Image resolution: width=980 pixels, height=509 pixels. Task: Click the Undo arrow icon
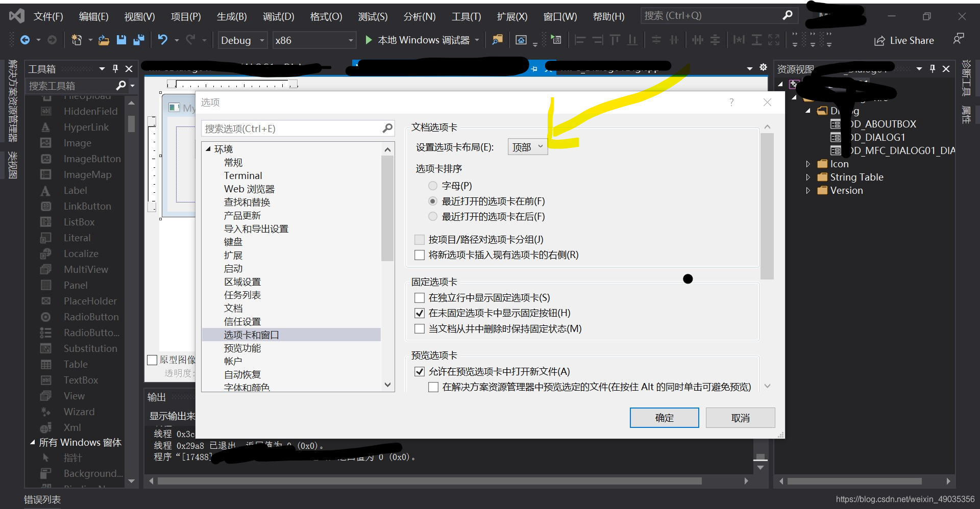coord(163,40)
